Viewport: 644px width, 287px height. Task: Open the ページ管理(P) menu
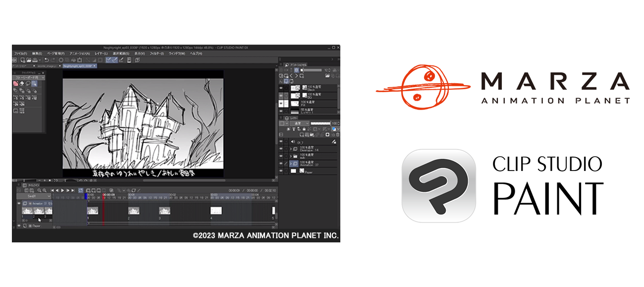click(x=56, y=54)
